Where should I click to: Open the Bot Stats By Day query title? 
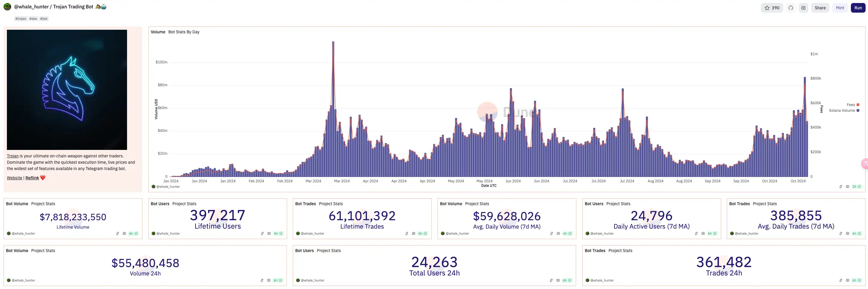click(x=184, y=32)
